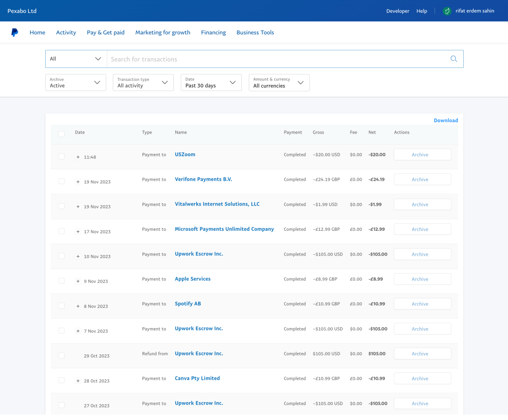
Task: Click the -$20.00 USD gross amount
Action: click(x=327, y=154)
